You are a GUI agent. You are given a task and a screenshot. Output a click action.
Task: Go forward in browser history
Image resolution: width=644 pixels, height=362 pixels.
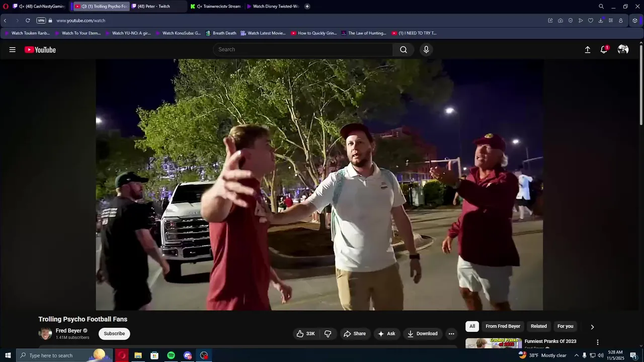point(17,21)
